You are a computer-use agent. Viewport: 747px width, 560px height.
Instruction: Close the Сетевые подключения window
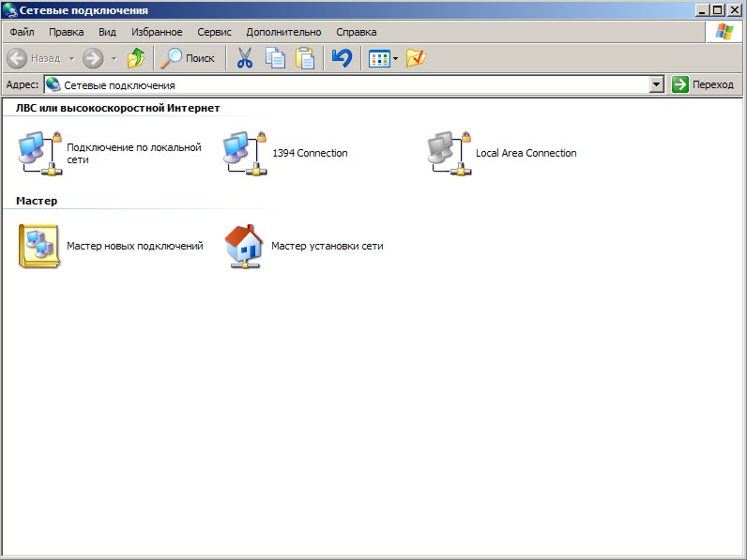(735, 9)
